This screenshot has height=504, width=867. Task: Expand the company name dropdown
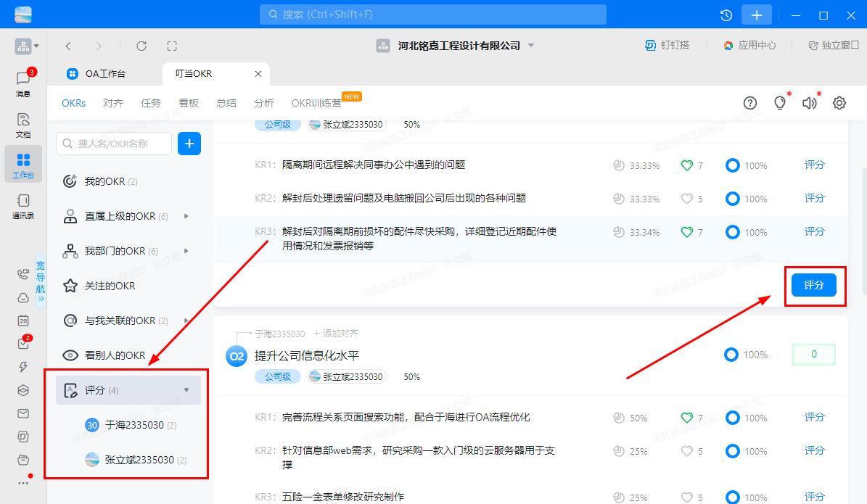[x=531, y=46]
